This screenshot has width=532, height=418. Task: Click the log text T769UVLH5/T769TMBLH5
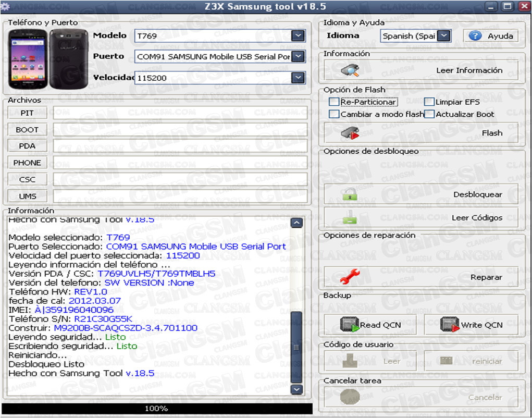tap(156, 274)
